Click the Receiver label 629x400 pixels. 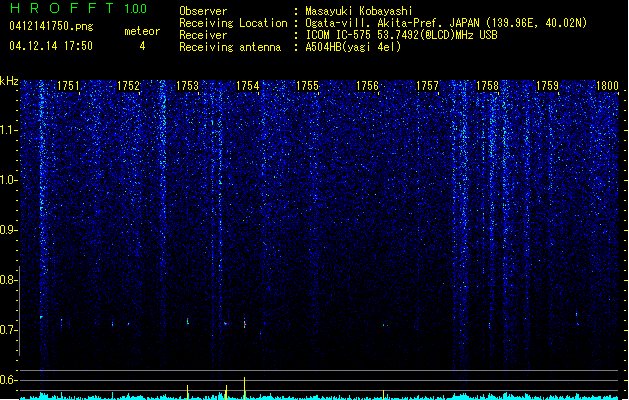tap(203, 35)
